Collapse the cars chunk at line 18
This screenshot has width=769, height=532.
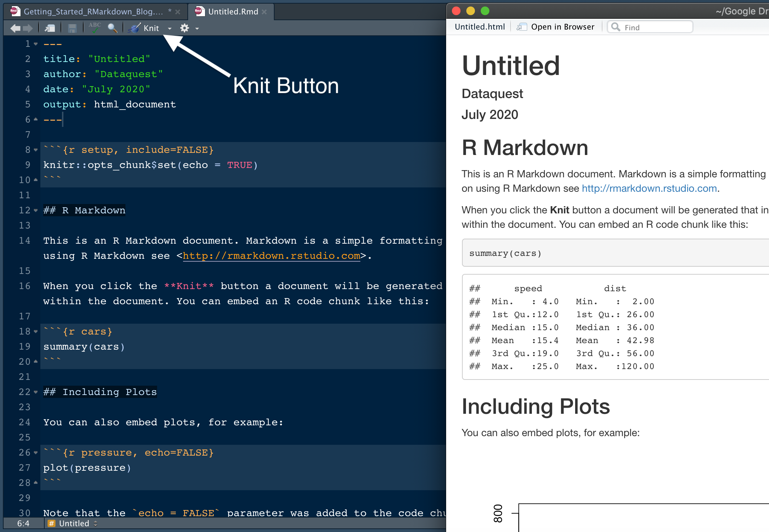click(36, 332)
